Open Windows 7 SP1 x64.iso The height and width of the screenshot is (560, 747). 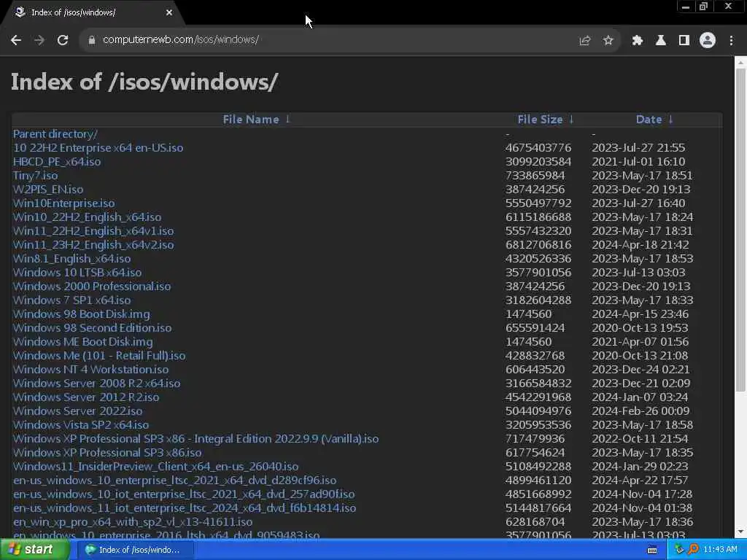pyautogui.click(x=72, y=300)
